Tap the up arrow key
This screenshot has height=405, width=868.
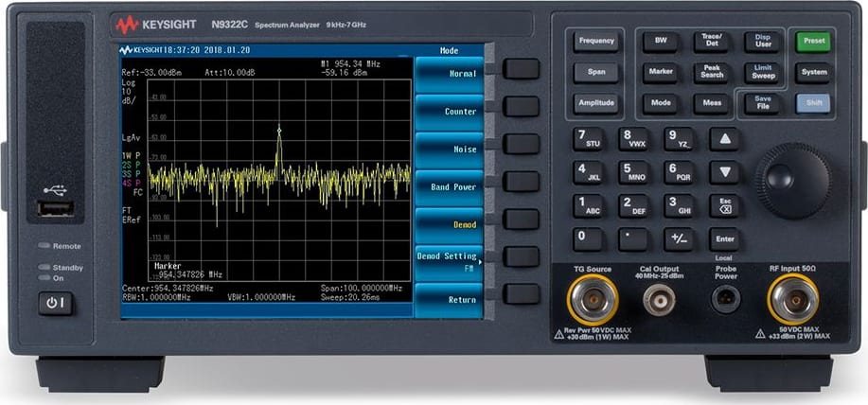(725, 139)
